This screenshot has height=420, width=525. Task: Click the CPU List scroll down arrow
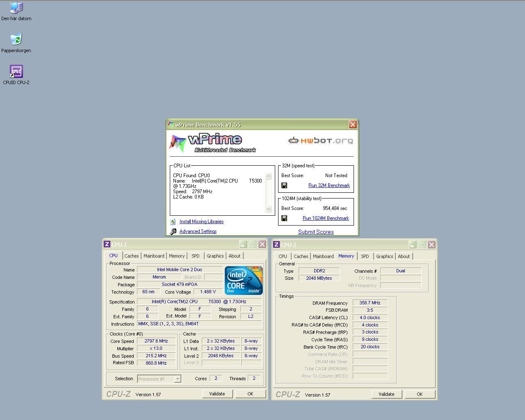(x=269, y=209)
